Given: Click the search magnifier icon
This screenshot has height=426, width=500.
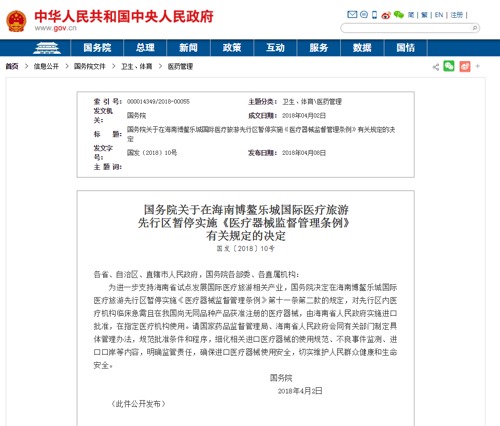Looking at the screenshot, I should coord(475,28).
